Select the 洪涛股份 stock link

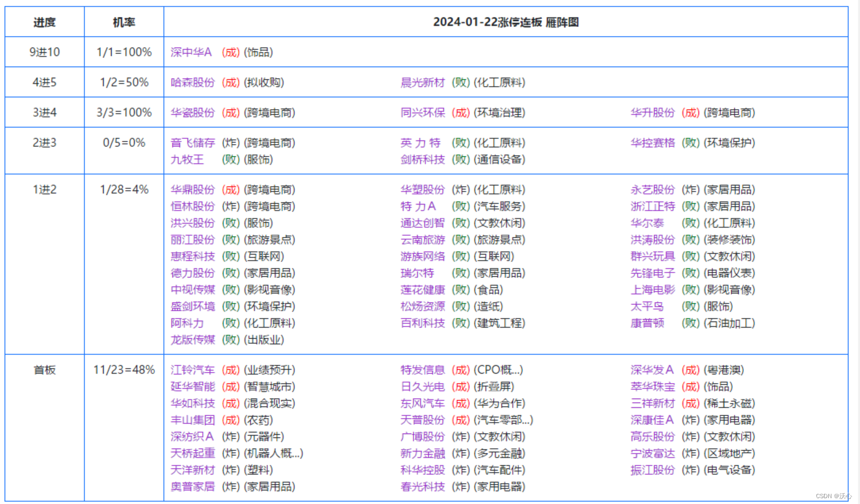coord(653,240)
